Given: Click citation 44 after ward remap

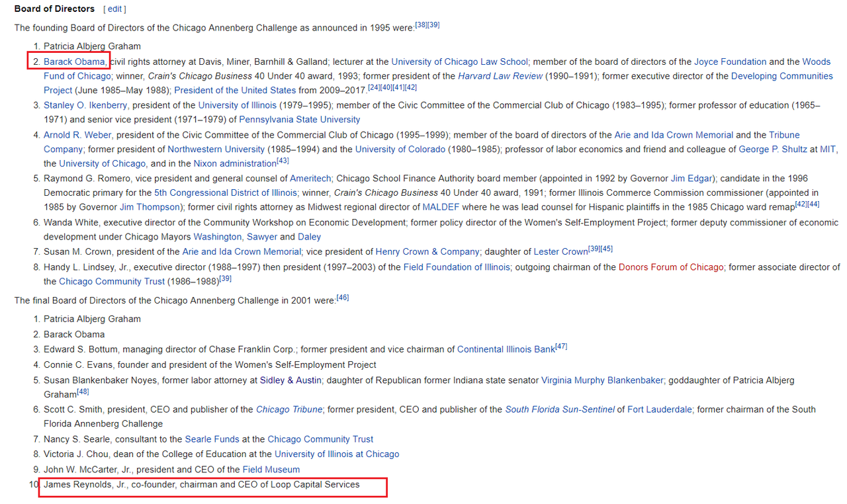Looking at the screenshot, I should point(813,204).
